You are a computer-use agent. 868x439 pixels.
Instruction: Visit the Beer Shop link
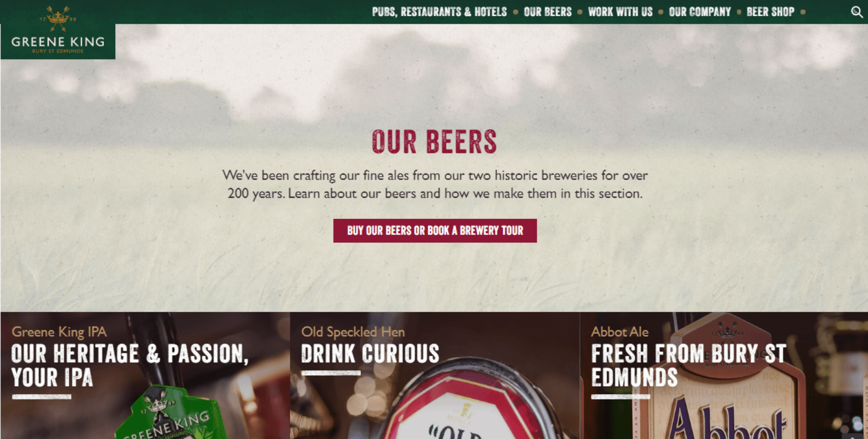[x=770, y=12]
